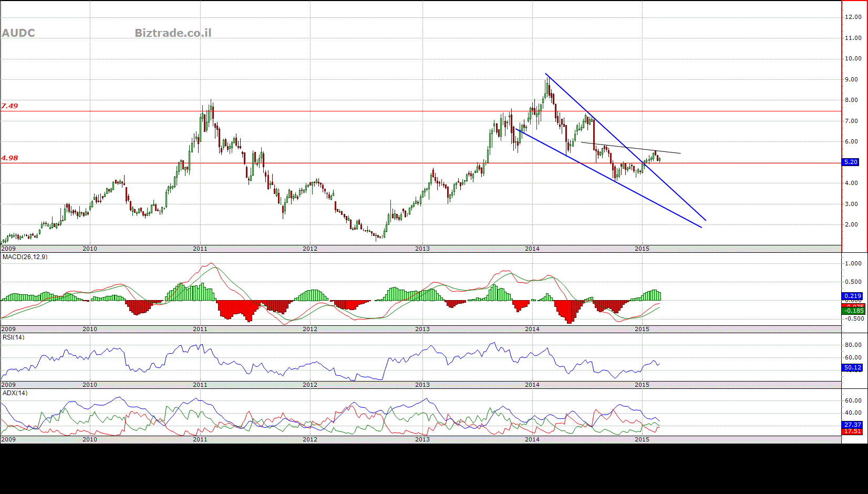This screenshot has height=494, width=868.
Task: Click 2011 on the MACD panel time axis
Action: [200, 329]
